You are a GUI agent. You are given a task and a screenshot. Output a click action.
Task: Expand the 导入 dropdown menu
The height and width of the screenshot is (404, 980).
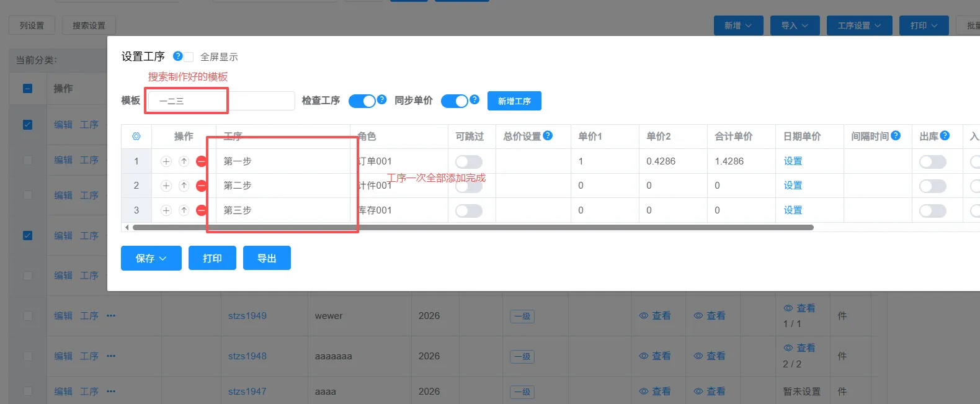pos(795,25)
